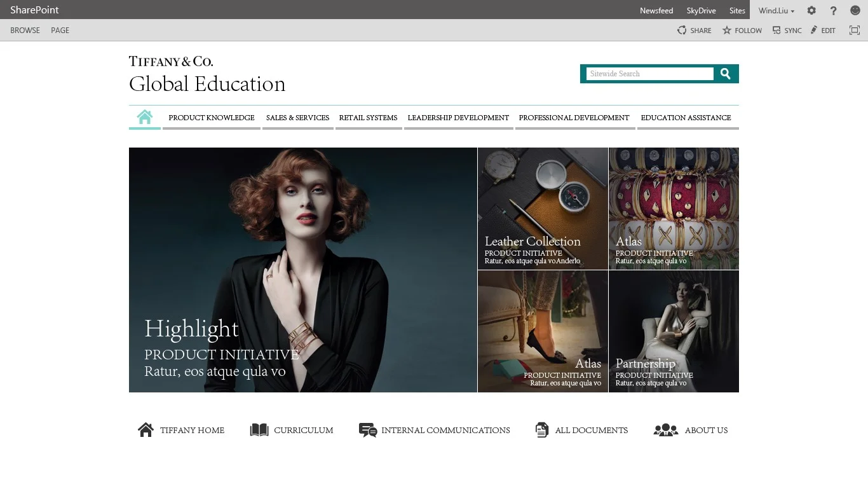This screenshot has width=868, height=477.
Task: Open INTERNAL COMMUNICATIONS via the chat icon
Action: coord(367,430)
